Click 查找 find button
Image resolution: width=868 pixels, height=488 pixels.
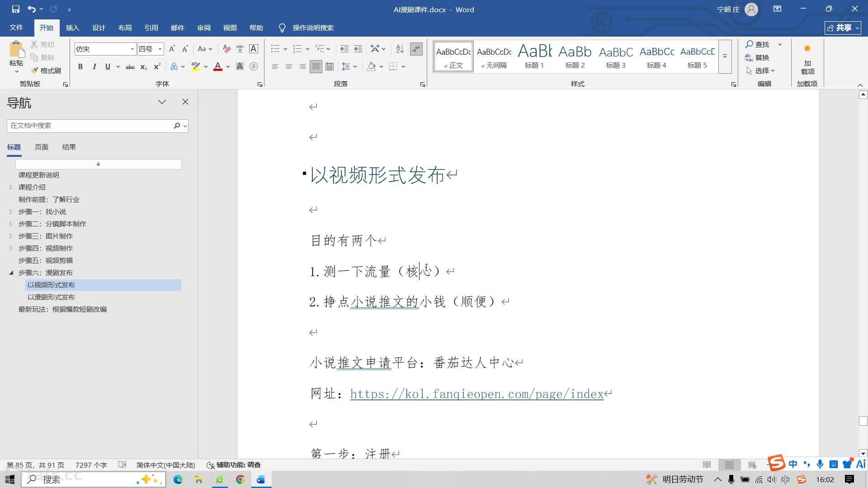758,44
